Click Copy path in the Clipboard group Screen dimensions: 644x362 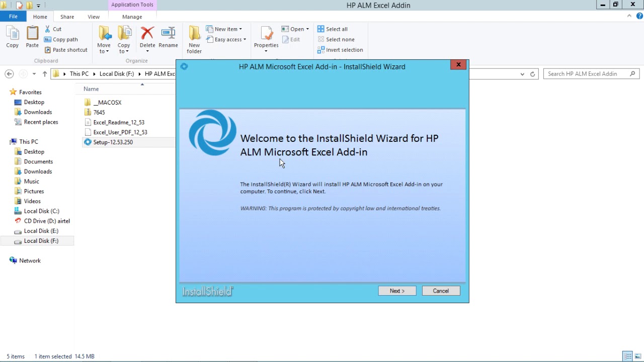[61, 39]
